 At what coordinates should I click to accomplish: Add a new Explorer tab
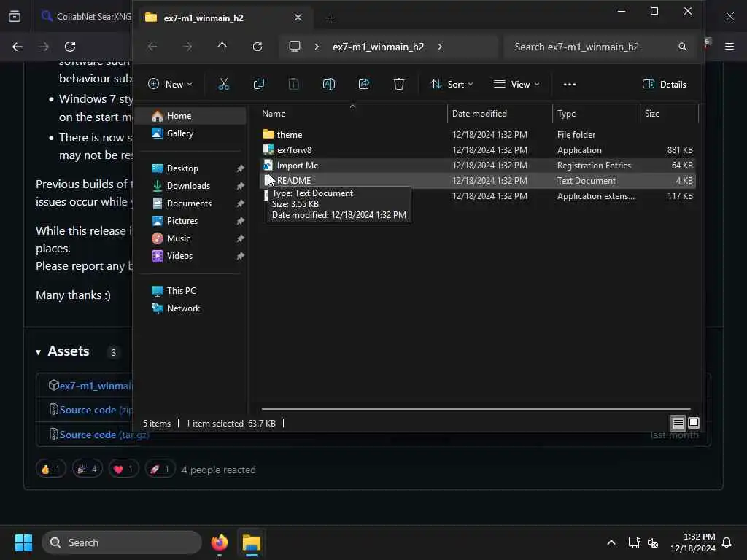tap(330, 18)
